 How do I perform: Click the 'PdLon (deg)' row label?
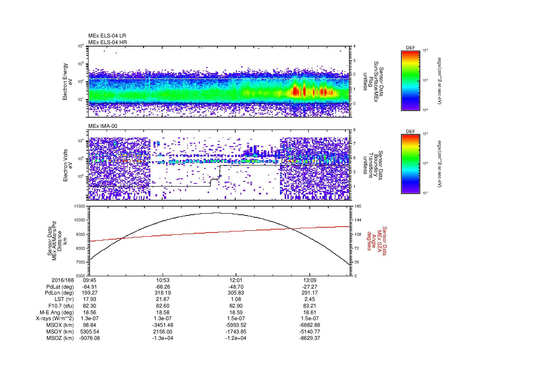pos(59,293)
